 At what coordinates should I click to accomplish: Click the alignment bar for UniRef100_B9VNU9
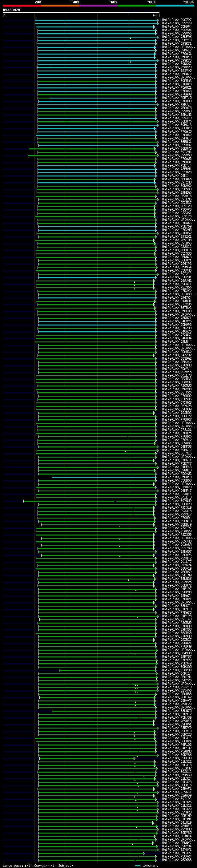click(90, 501)
